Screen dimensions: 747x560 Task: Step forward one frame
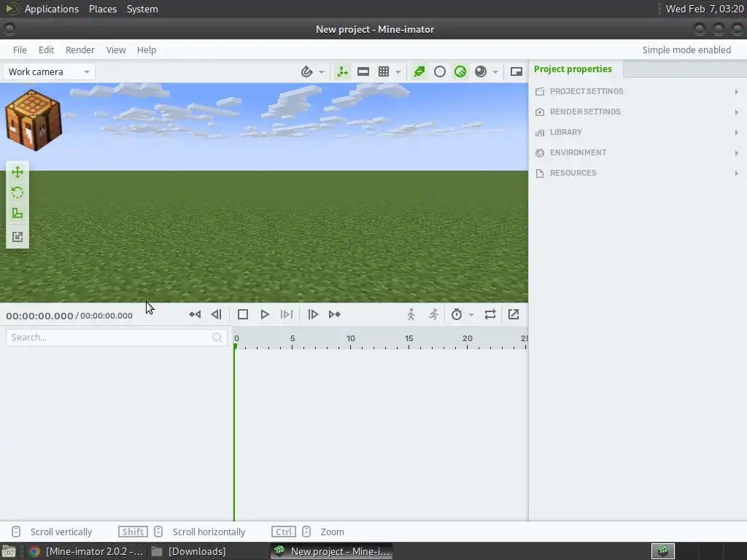[x=313, y=315]
